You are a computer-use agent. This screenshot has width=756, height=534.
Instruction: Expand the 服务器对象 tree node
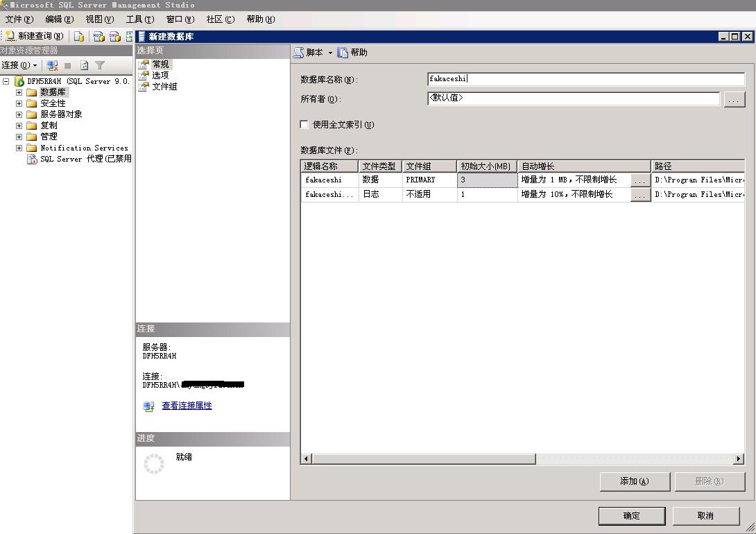point(19,114)
